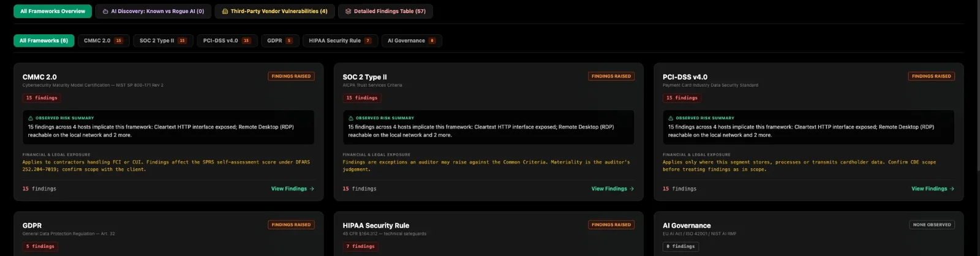Click the GDPR card title

pos(32,225)
